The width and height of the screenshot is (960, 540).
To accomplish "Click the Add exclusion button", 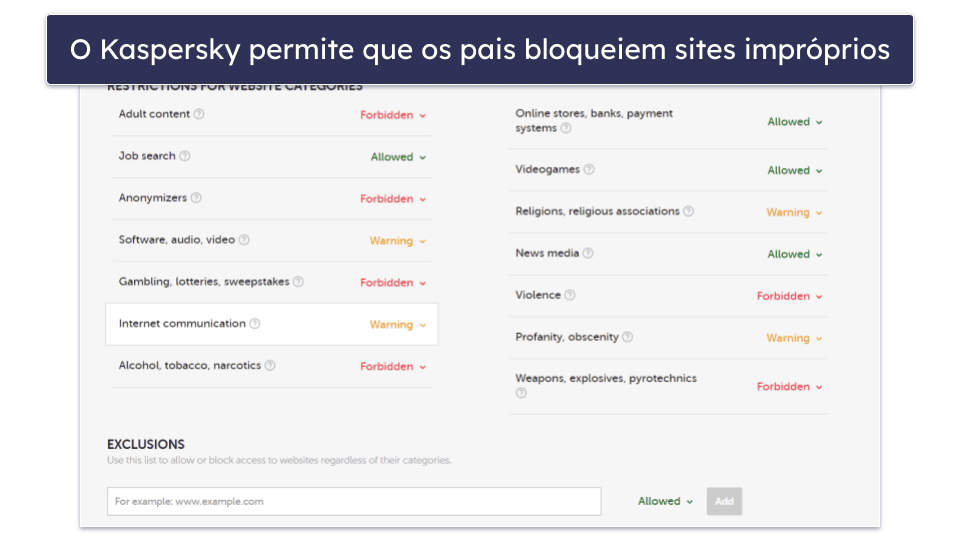I will (x=724, y=501).
